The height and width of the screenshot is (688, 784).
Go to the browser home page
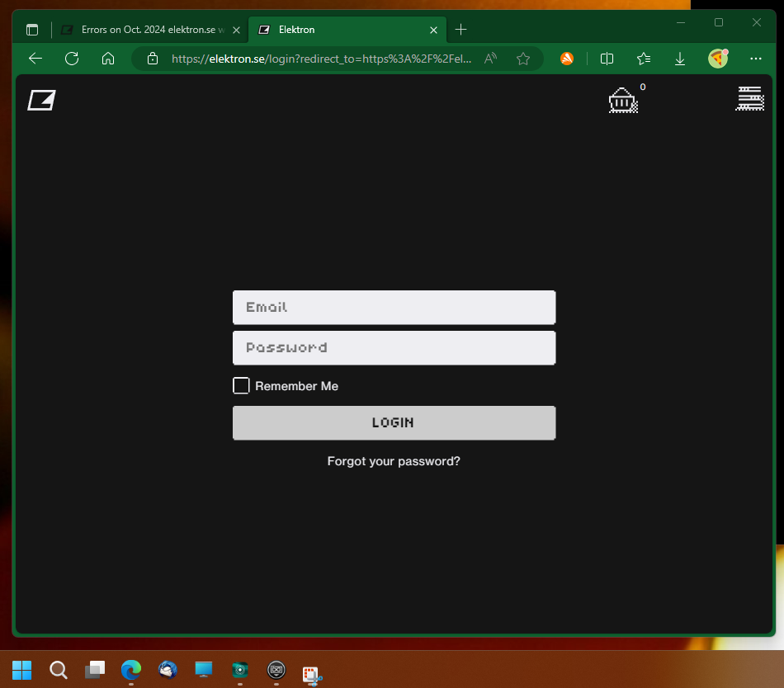pos(107,59)
